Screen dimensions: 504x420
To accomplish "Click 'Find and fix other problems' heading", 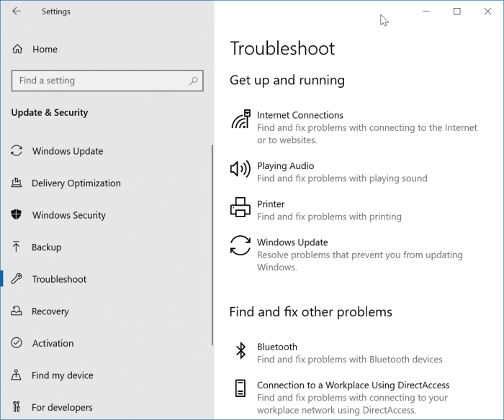I will click(311, 312).
